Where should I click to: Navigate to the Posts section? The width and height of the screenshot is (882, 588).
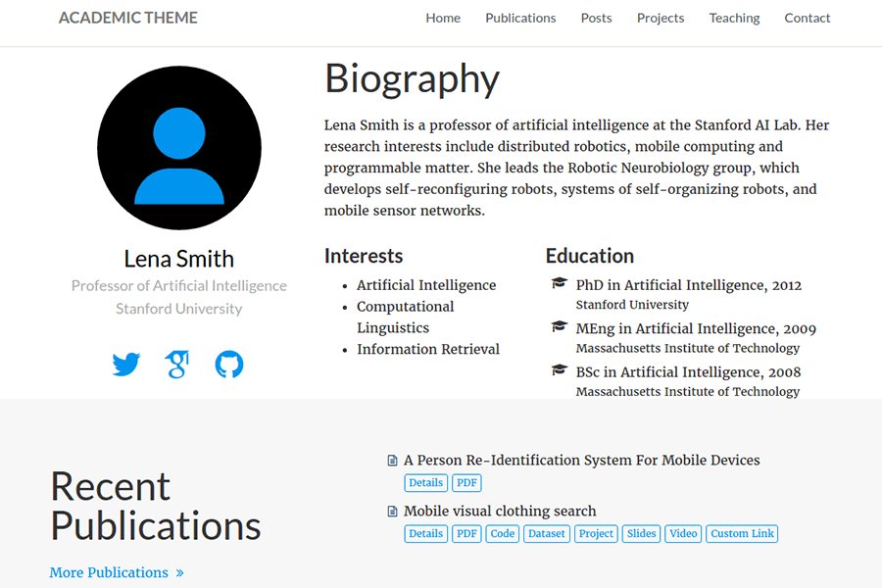[x=596, y=18]
